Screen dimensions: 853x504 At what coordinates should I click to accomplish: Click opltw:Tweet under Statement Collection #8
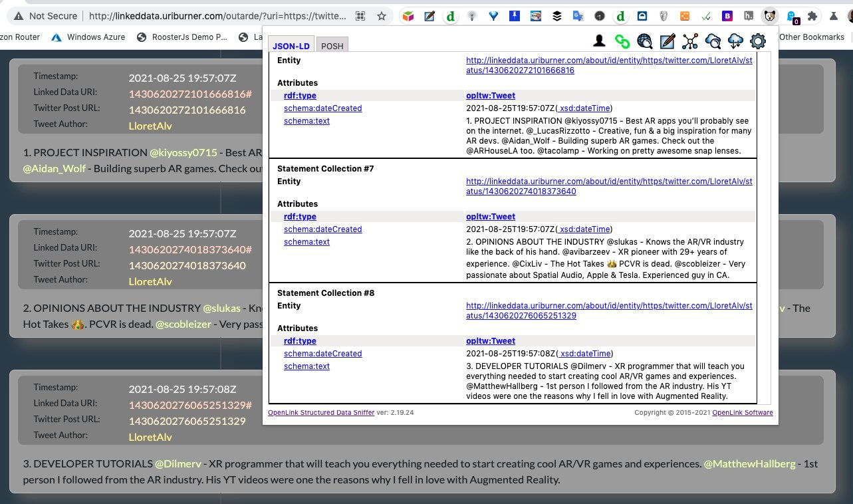pos(491,341)
